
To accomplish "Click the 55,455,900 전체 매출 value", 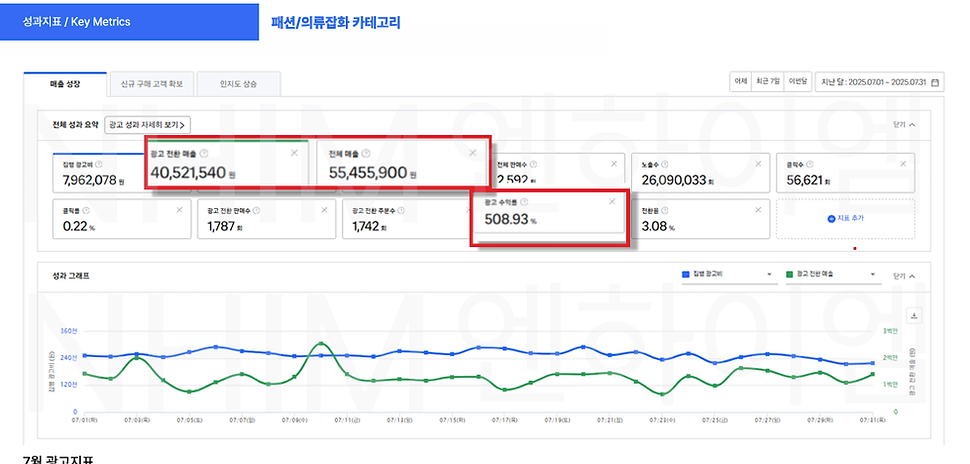I will tap(368, 173).
